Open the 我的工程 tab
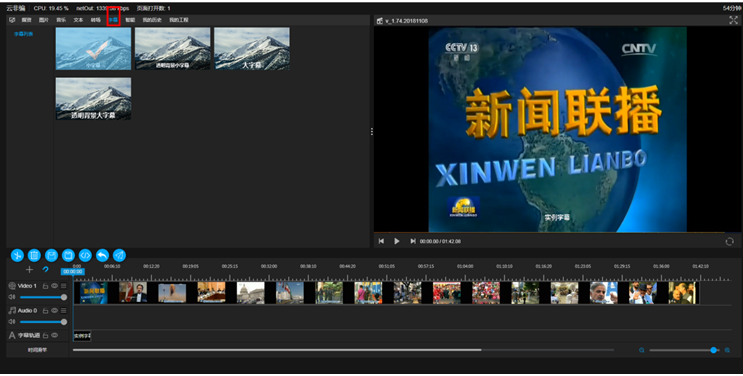This screenshot has height=376, width=743. (179, 20)
